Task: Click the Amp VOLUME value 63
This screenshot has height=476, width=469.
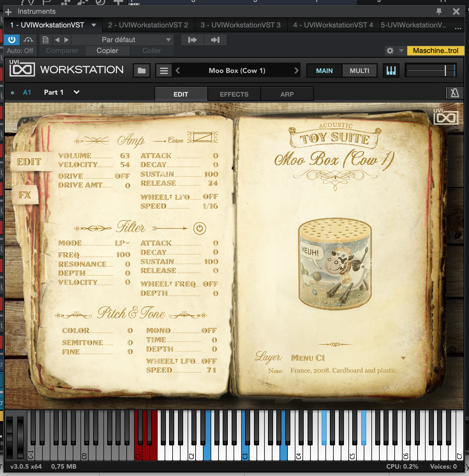Action: [125, 156]
